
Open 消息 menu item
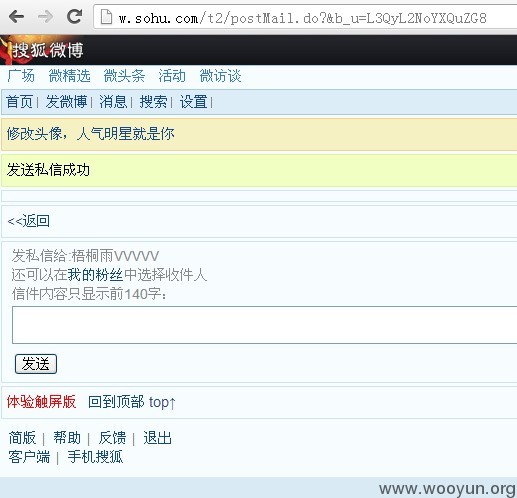click(113, 102)
